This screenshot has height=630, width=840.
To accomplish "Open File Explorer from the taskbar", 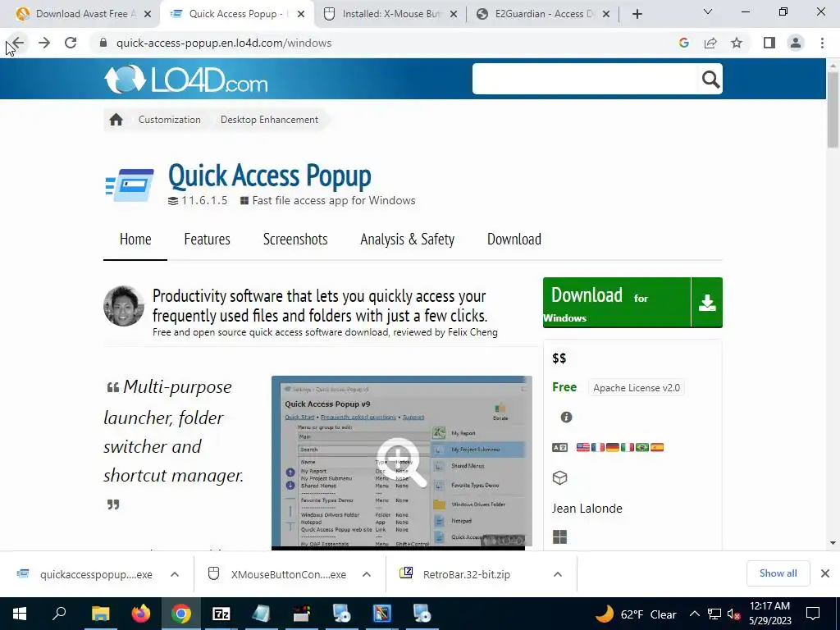I will coord(100,614).
